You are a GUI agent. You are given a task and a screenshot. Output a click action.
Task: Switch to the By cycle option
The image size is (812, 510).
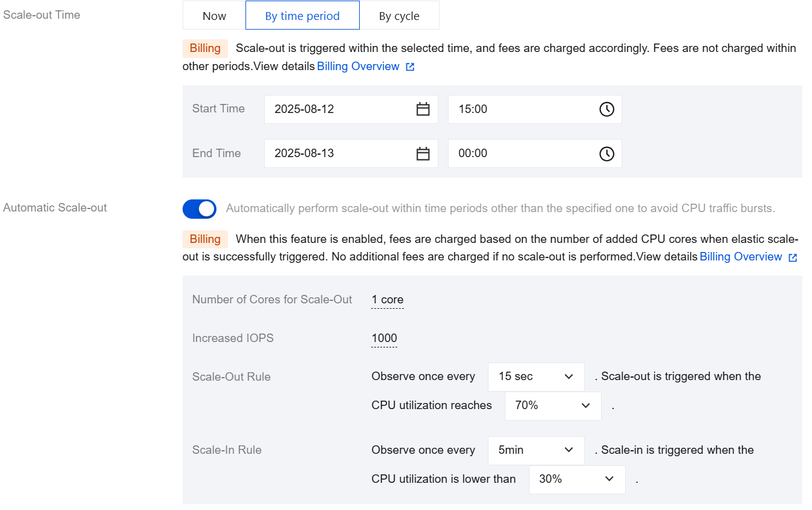click(399, 16)
